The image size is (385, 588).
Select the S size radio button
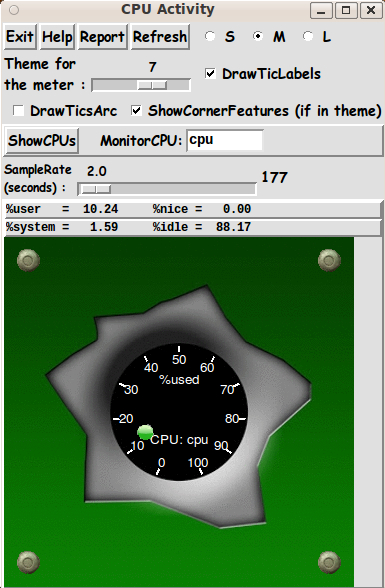coord(210,36)
